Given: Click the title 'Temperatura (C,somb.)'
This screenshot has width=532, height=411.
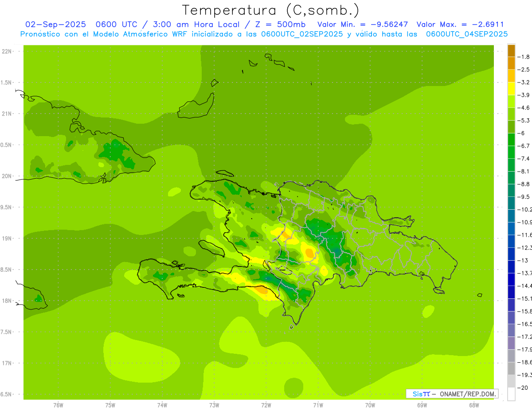Looking at the screenshot, I should [270, 10].
